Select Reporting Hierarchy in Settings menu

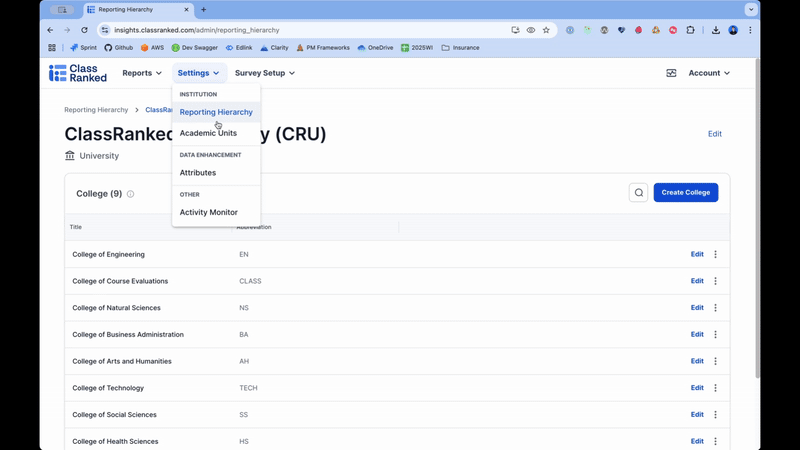(x=216, y=112)
